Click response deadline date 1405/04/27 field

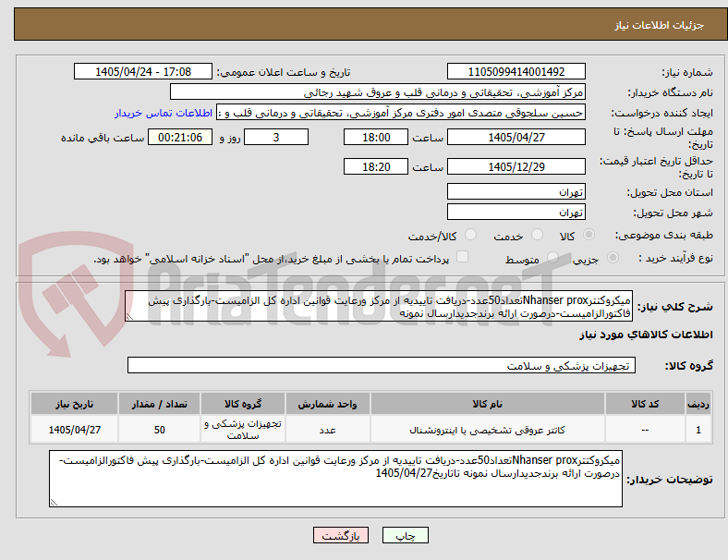[x=516, y=138]
